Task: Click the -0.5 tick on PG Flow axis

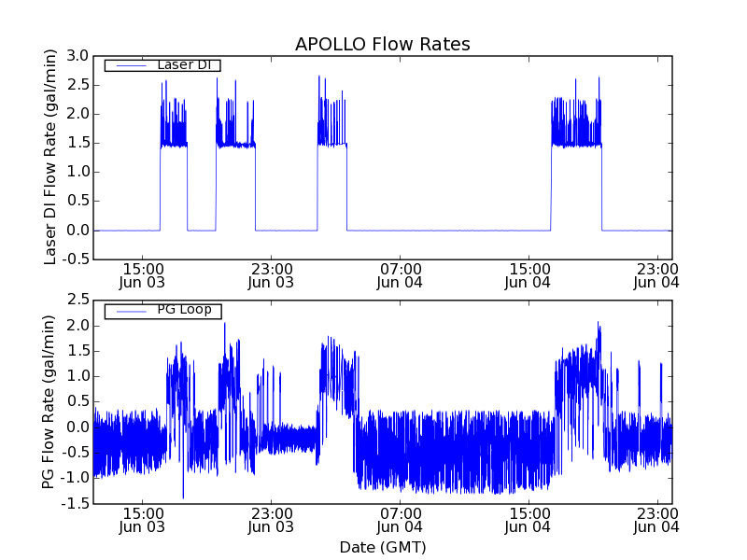Action: pos(76,453)
